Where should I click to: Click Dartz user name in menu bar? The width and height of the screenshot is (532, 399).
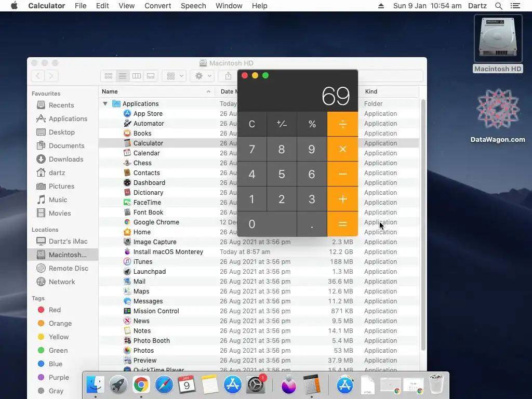coord(477,6)
